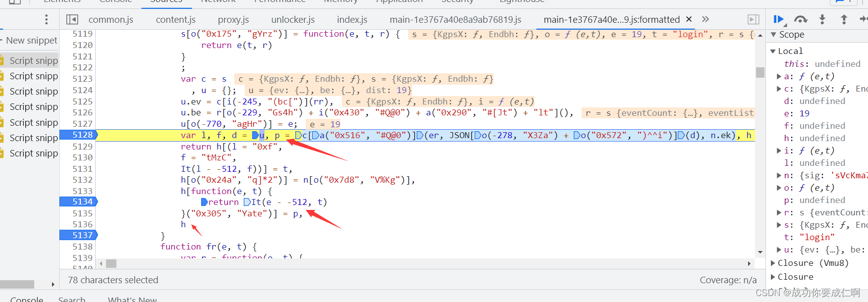Resume script execution
Viewport: 868px width, 302px height.
(779, 19)
